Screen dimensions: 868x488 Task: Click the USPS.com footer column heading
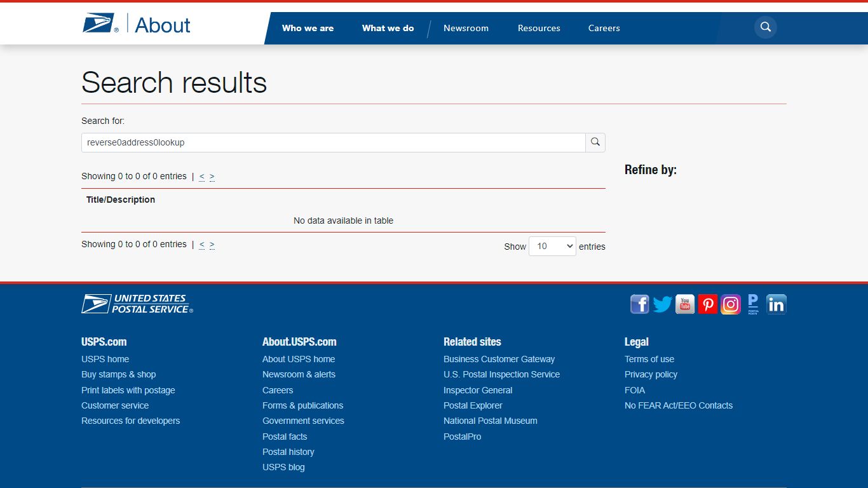tap(104, 341)
